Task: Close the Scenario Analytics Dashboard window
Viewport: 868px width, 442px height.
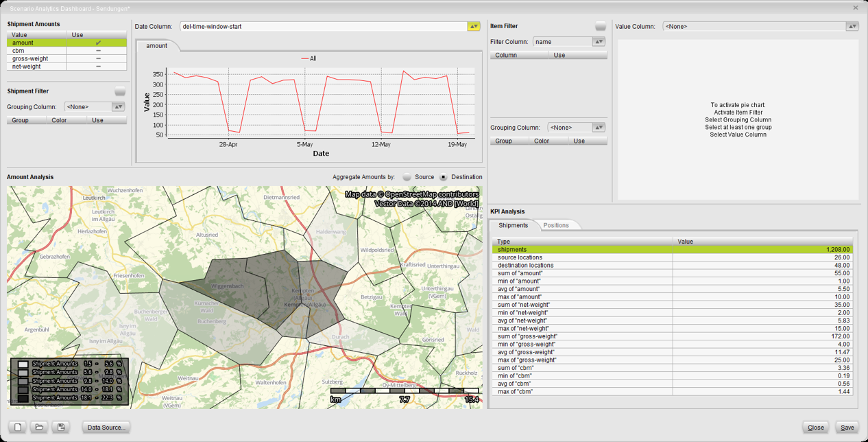Action: click(855, 8)
